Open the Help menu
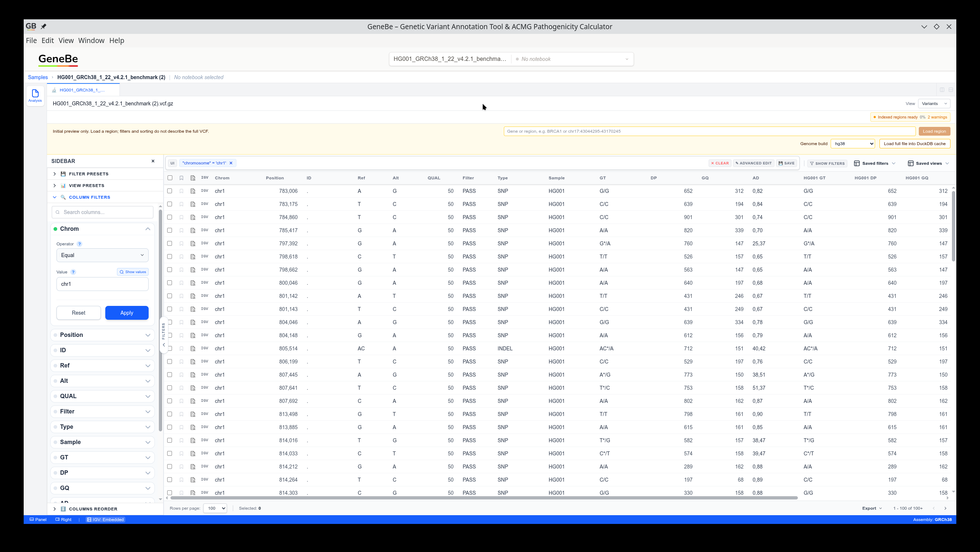980x552 pixels. (117, 40)
